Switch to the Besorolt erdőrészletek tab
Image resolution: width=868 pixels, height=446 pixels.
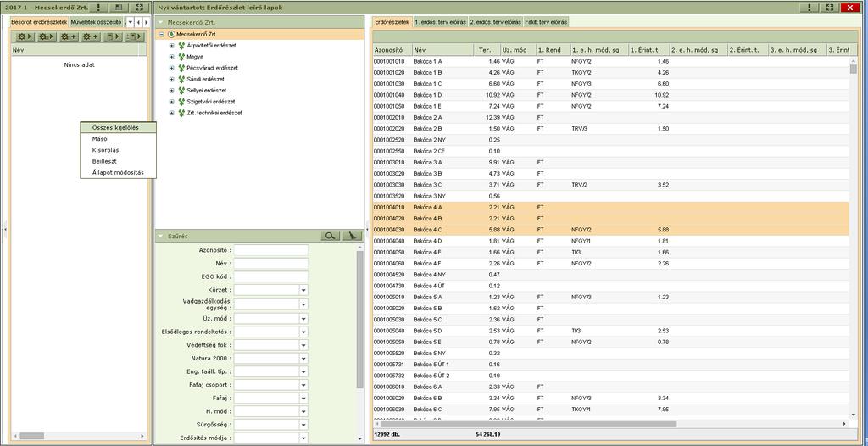tap(39, 22)
